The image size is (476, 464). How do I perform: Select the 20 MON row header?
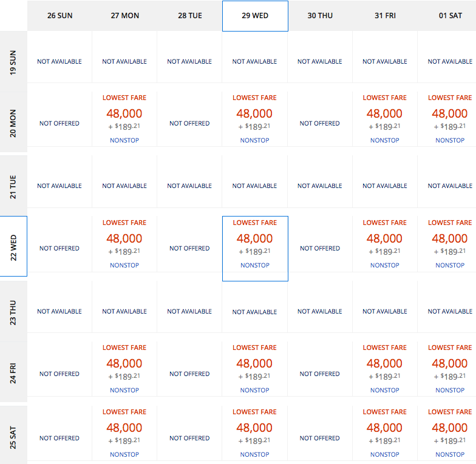point(13,123)
